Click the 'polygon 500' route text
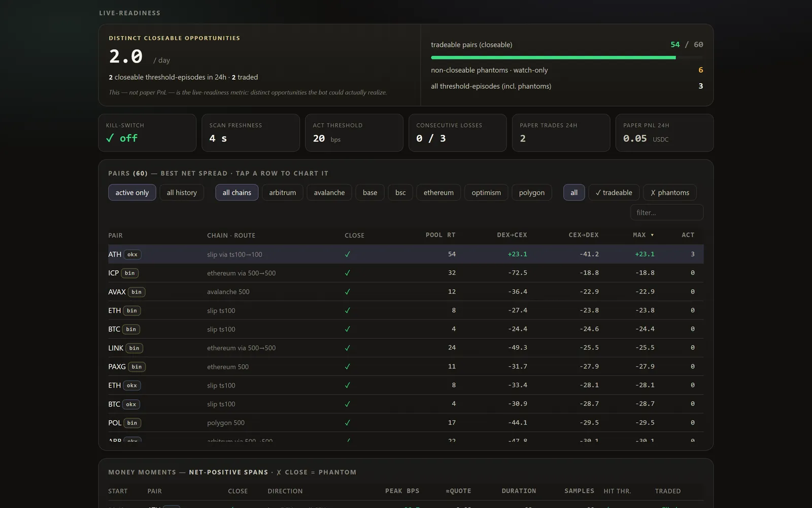The image size is (812, 508). [x=226, y=423]
